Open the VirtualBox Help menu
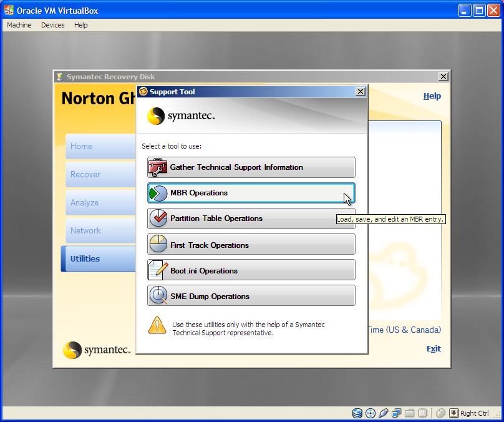504x422 pixels. click(x=81, y=25)
